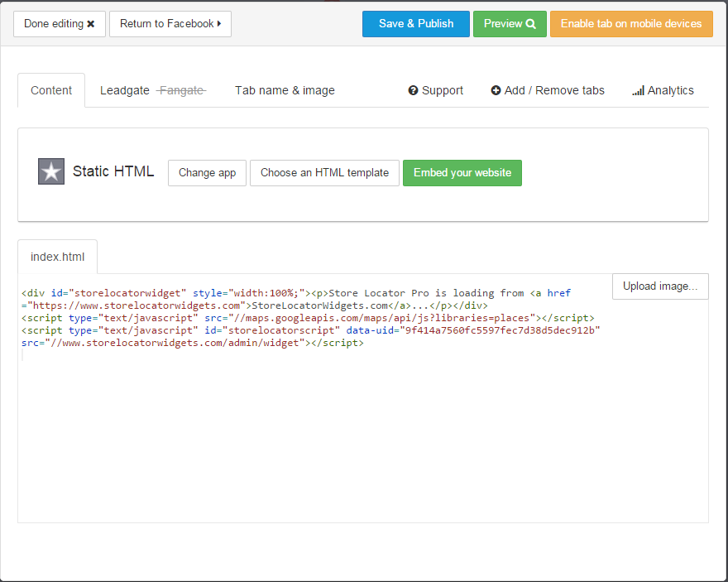
Task: Click the Support question mark icon
Action: (413, 90)
